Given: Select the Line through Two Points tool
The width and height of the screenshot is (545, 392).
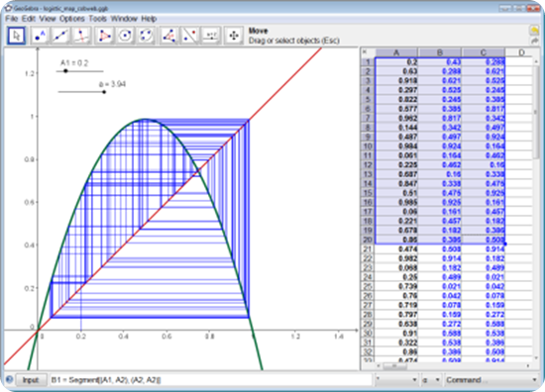Looking at the screenshot, I should coord(60,36).
